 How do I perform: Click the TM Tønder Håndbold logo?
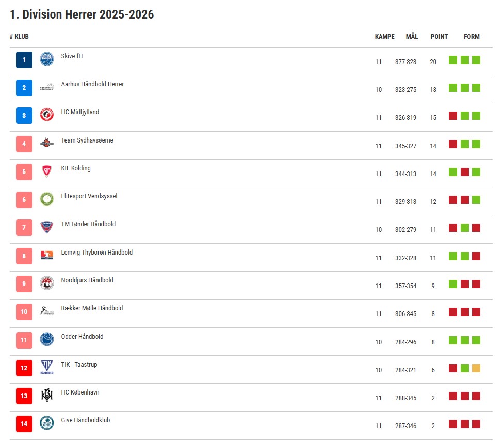pos(47,227)
